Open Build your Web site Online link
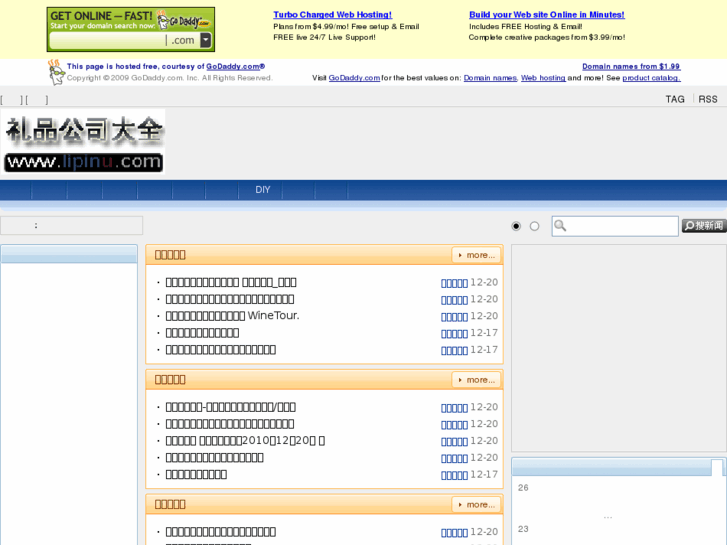Image resolution: width=727 pixels, height=545 pixels. coord(547,15)
